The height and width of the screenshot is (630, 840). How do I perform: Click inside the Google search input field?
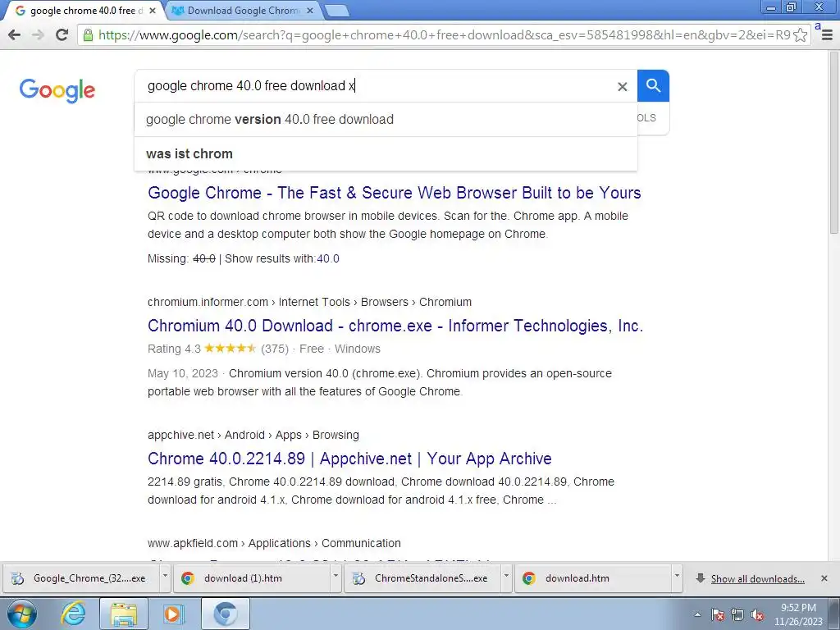(x=375, y=85)
